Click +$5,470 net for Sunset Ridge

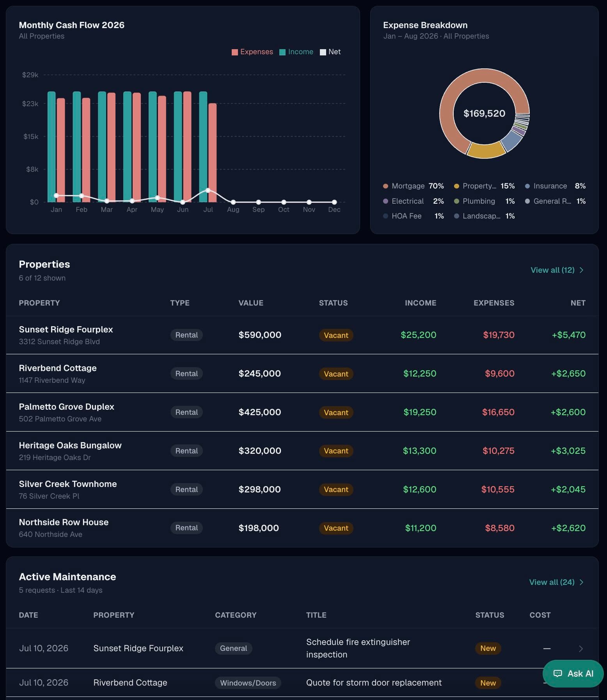(x=568, y=335)
